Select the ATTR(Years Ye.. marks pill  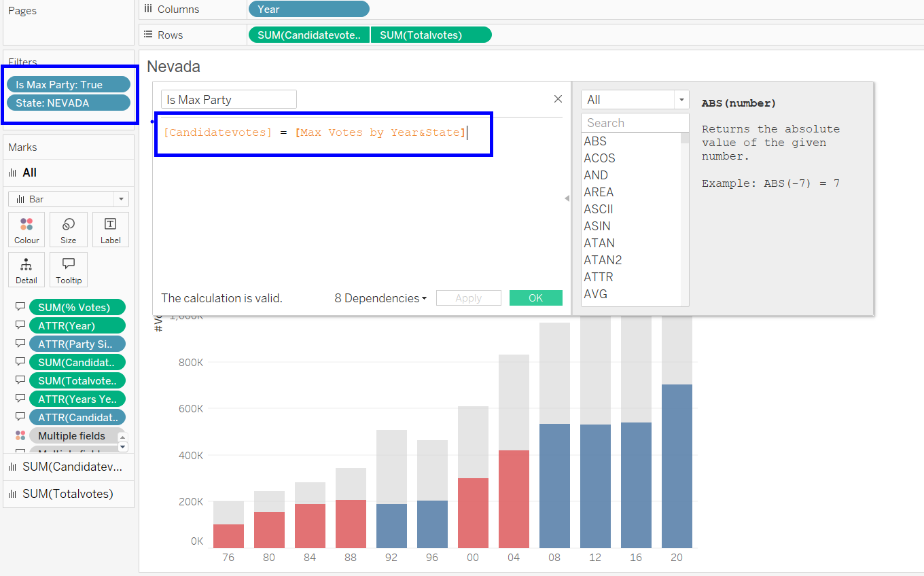[77, 399]
